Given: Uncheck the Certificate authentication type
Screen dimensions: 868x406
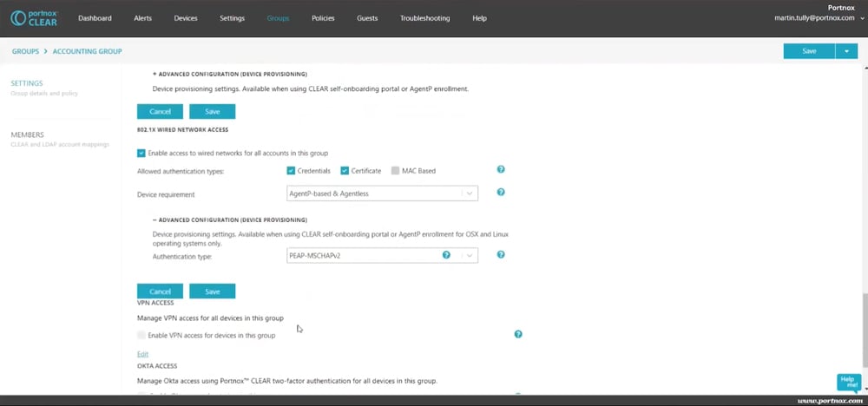Looking at the screenshot, I should tap(345, 171).
